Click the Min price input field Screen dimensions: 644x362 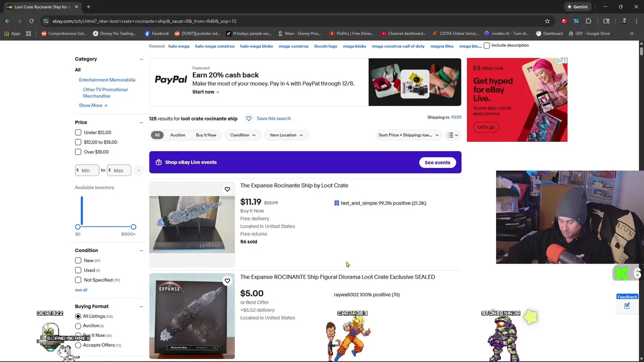pyautogui.click(x=87, y=170)
